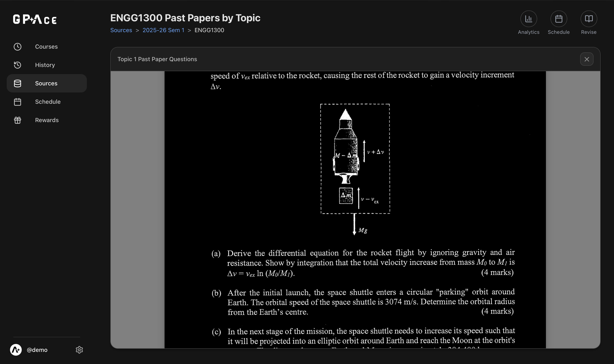Open 2025-26 Sem 1 breadcrumb link

[163, 30]
